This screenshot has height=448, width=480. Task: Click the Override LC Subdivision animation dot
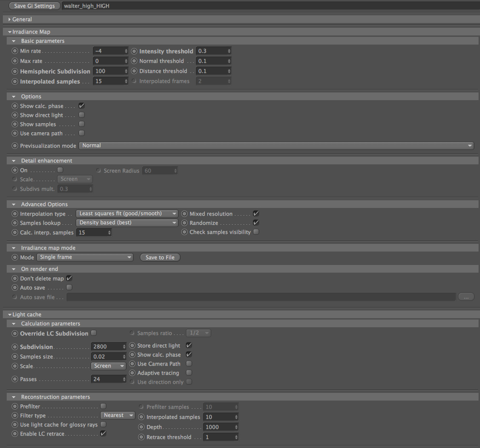[x=15, y=333]
